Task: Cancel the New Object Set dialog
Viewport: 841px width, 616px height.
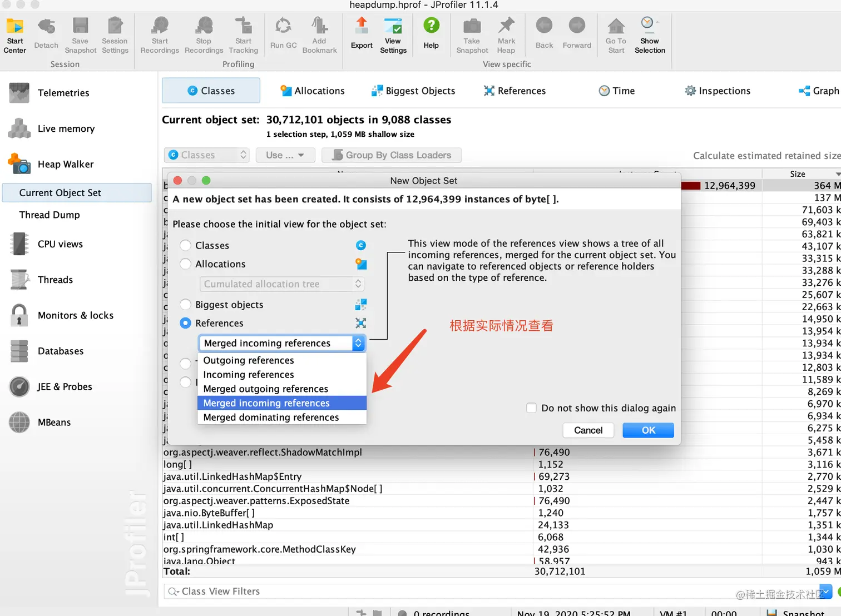Action: (x=588, y=430)
